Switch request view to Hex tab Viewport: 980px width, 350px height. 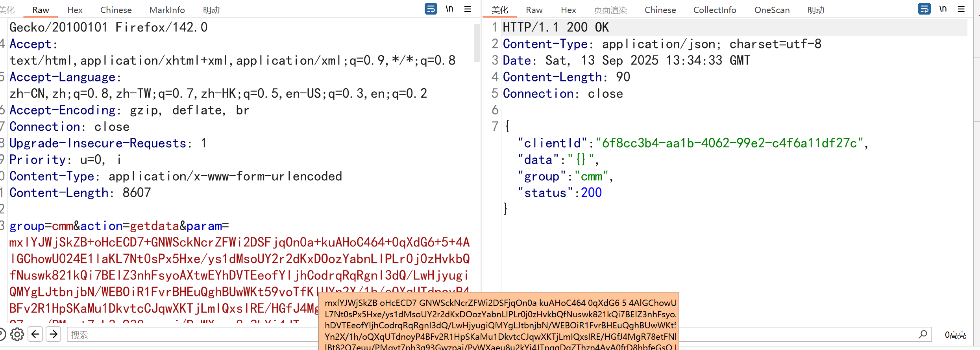pos(75,10)
